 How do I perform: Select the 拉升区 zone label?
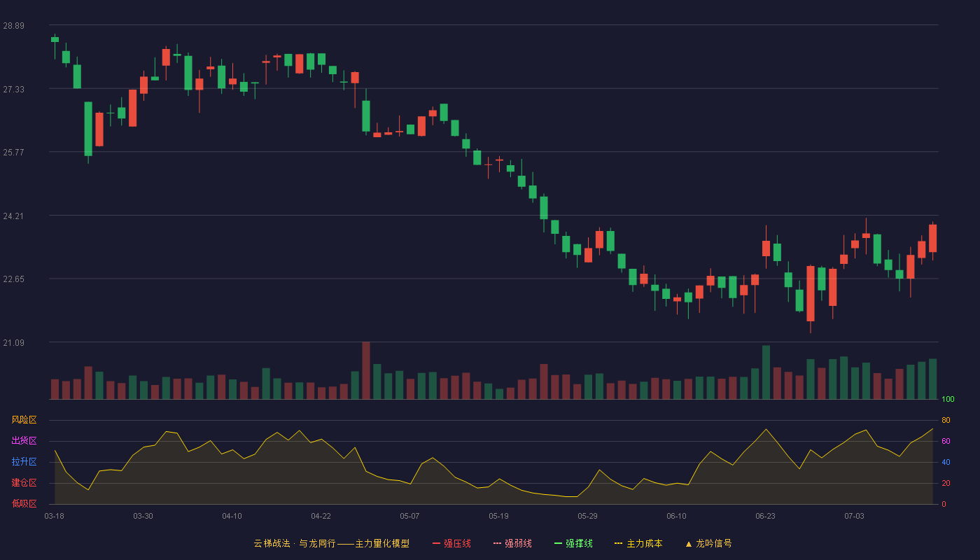24,462
